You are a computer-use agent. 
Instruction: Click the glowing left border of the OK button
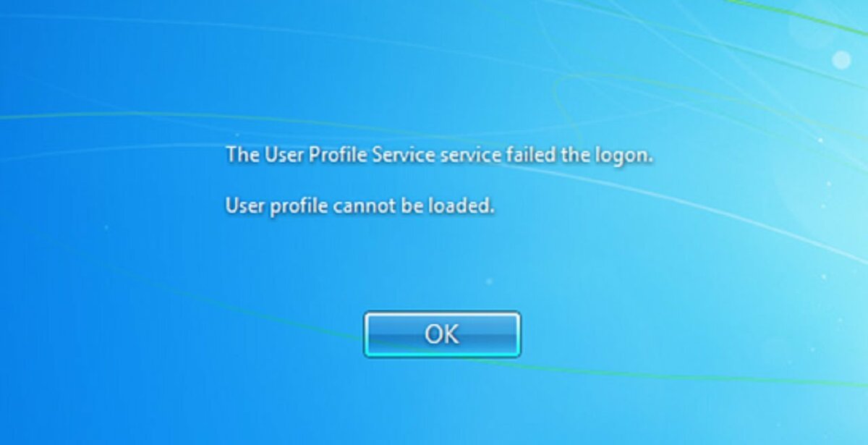[366, 334]
